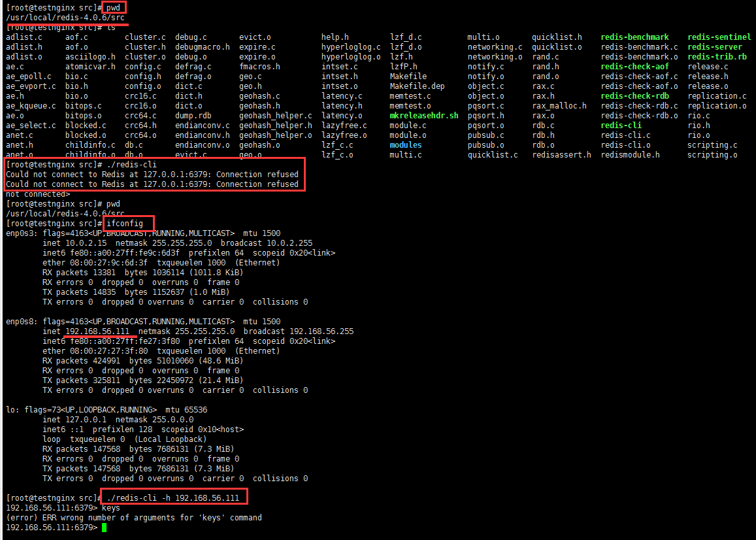Click the redis-trib.rb file name

click(x=717, y=56)
